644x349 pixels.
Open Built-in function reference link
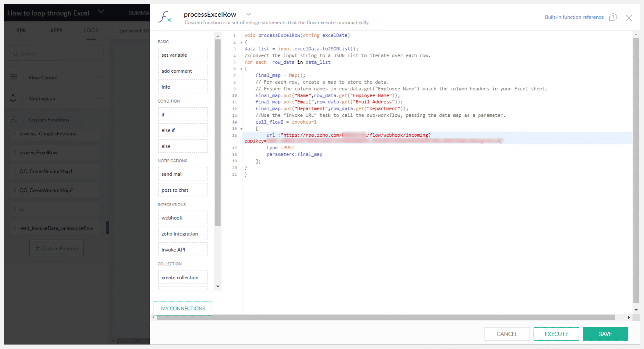pos(574,17)
